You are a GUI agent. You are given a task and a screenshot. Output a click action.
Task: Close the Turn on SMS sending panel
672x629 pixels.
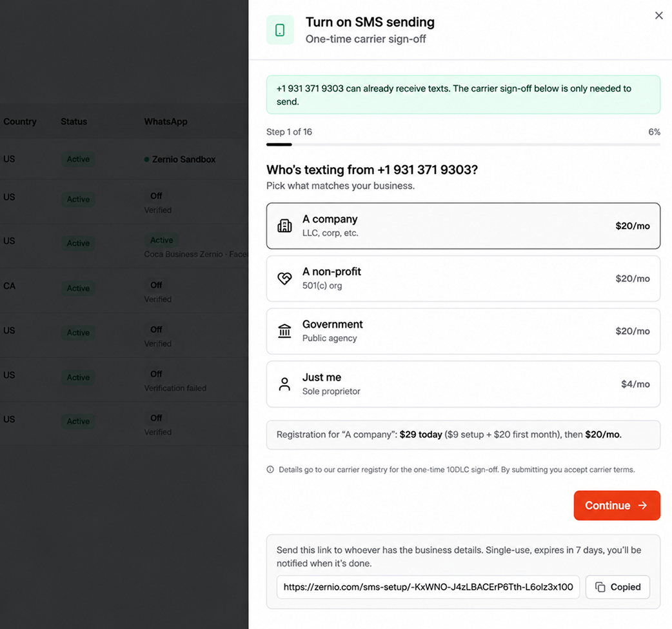pos(658,16)
